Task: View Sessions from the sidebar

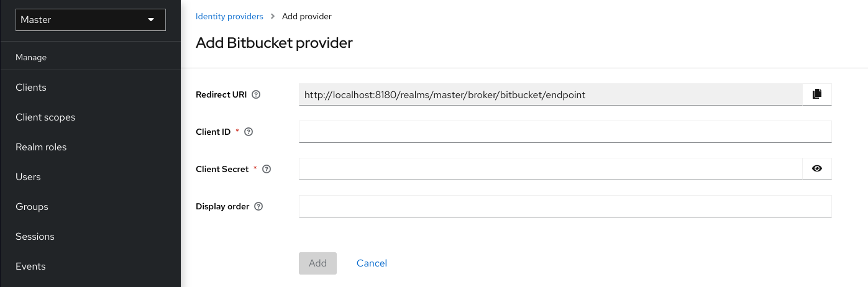Action: pyautogui.click(x=35, y=237)
